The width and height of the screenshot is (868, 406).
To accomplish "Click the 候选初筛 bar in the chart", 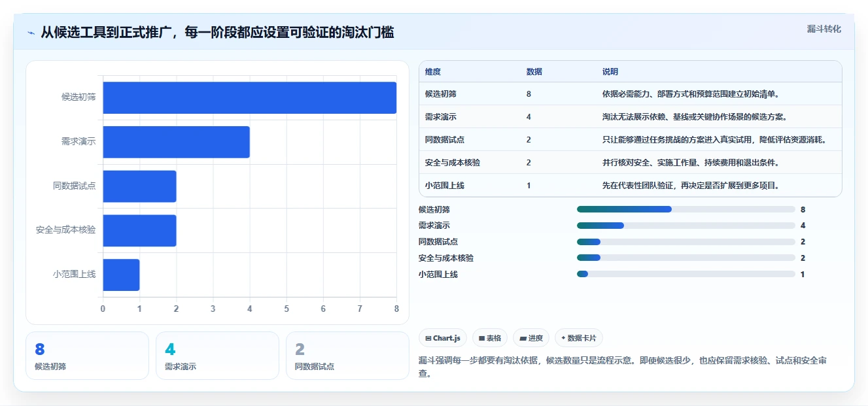I will [249, 97].
